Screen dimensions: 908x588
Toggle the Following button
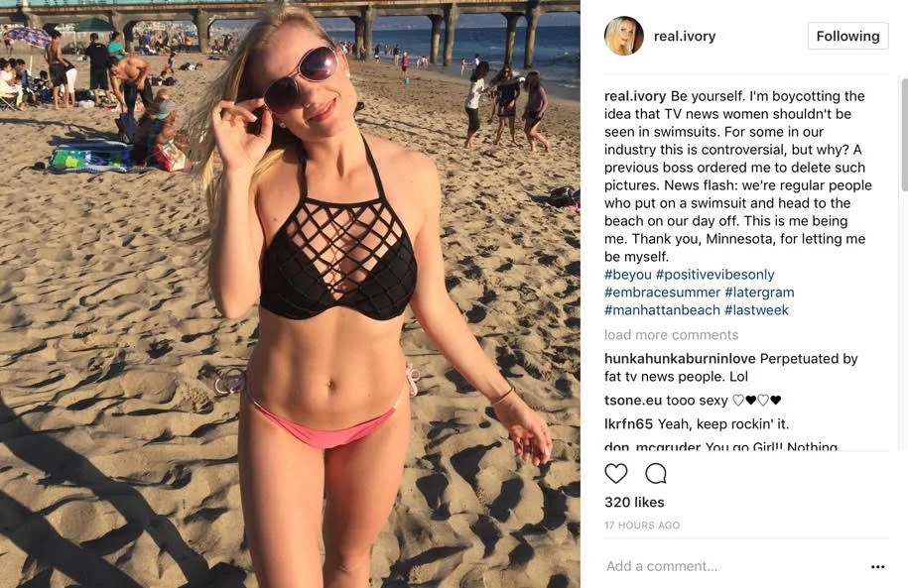[x=847, y=36]
